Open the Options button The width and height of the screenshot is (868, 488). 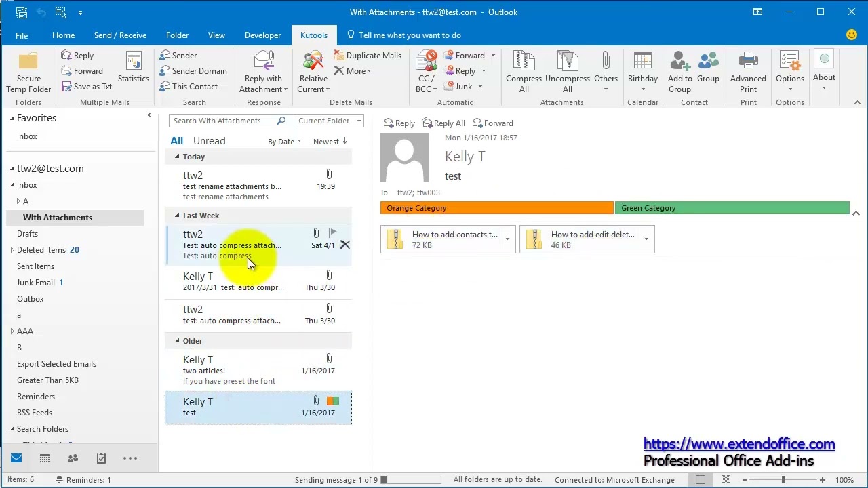coord(790,73)
